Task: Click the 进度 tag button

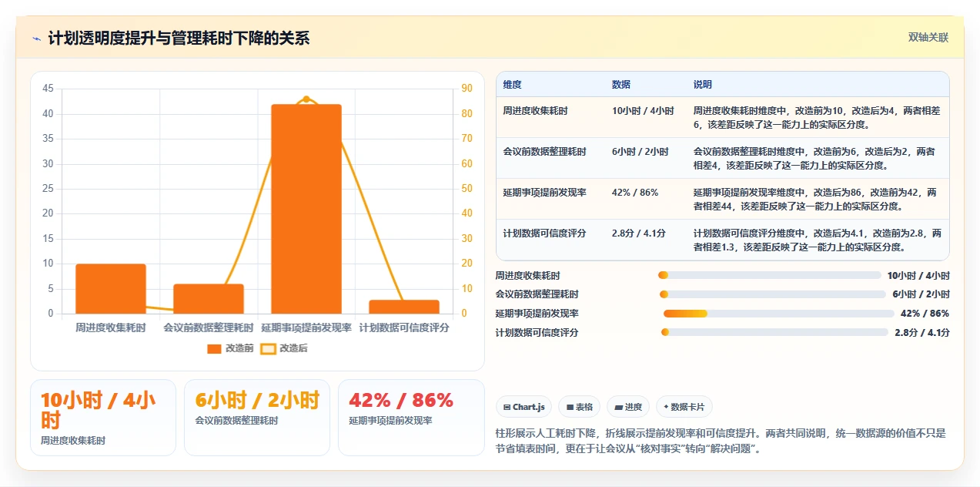Action: click(628, 407)
